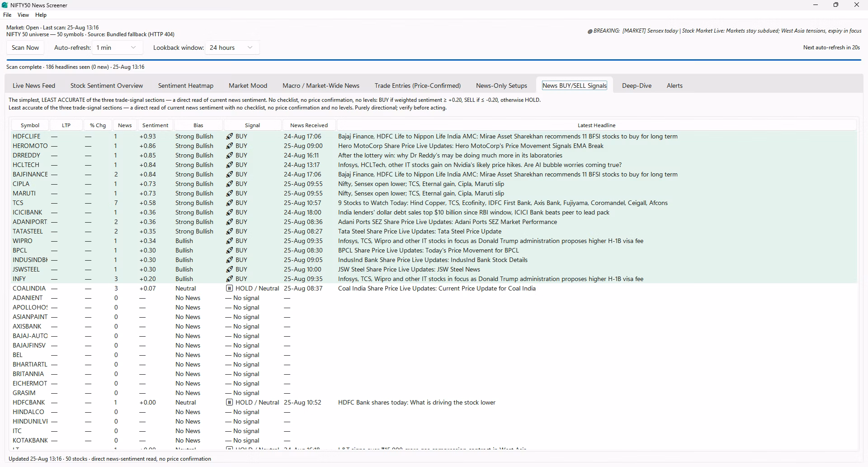868x467 pixels.
Task: Select the KOTAKBANK symbol row
Action: [434, 440]
